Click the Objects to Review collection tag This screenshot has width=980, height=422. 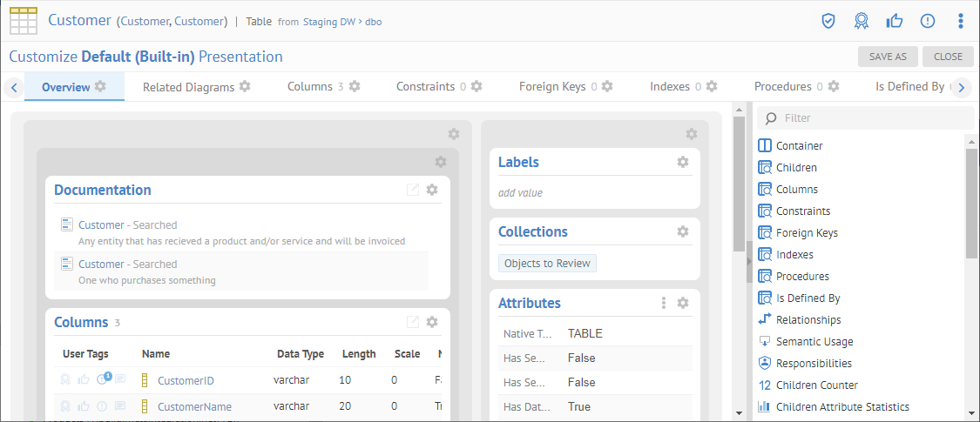point(547,264)
